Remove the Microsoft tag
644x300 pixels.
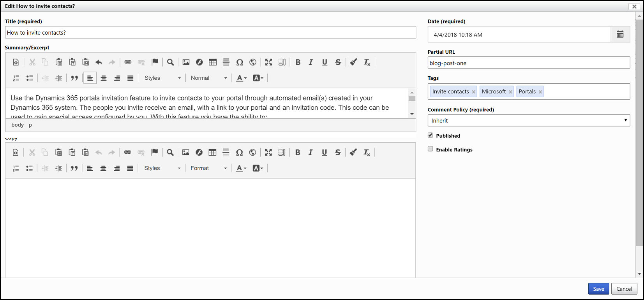510,92
